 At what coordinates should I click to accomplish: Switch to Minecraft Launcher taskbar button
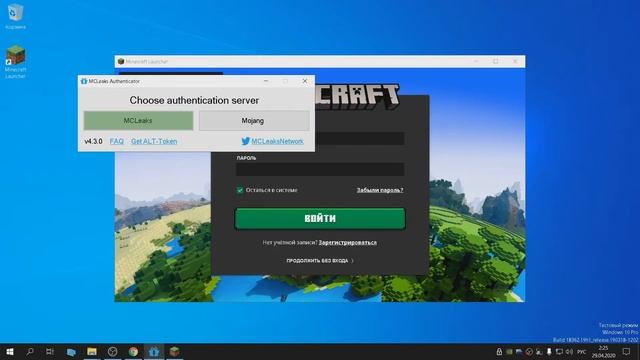tap(175, 351)
